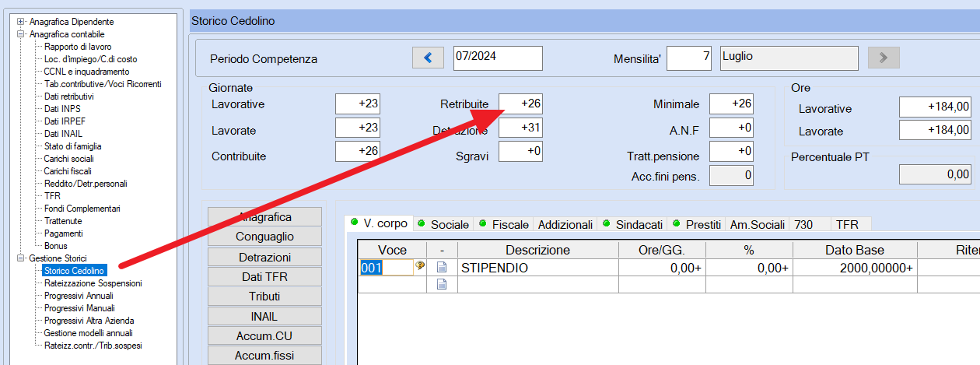
Task: Open document icon in STIPENDIO row
Action: 442,268
